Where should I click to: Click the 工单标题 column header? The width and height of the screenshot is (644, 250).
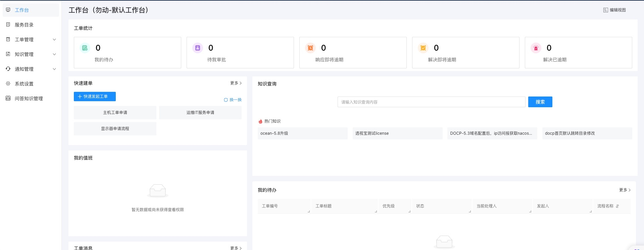coord(345,206)
